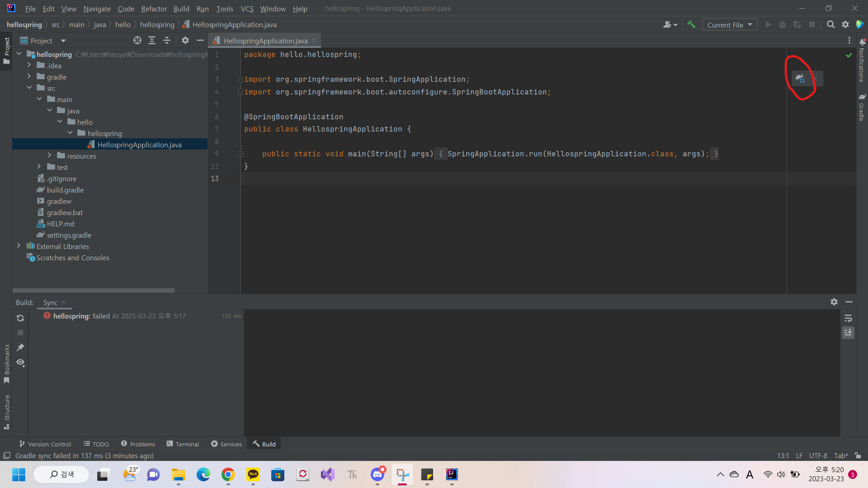Select build.gradle file in tree
Viewport: 868px width, 488px height.
tap(65, 190)
